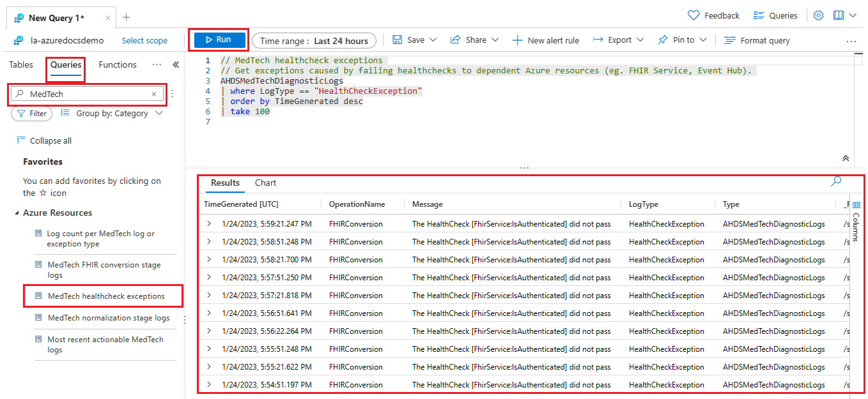Expand the 5:56:22.264 PM result row

coord(208,331)
